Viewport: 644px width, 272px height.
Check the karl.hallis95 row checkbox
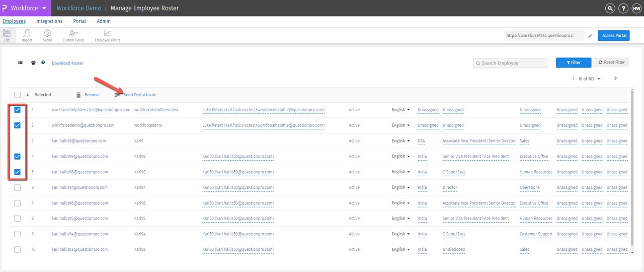point(18,219)
